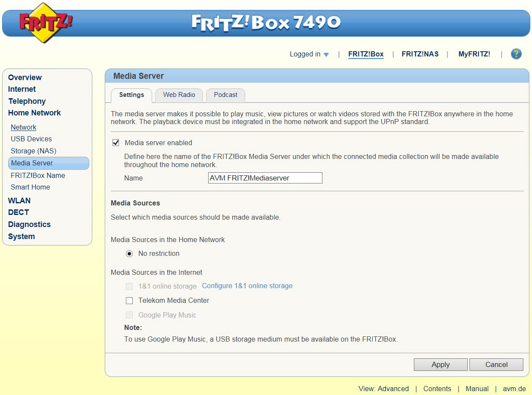Image resolution: width=532 pixels, height=395 pixels.
Task: Click the Media Sources in the Home Network label
Action: pos(168,240)
